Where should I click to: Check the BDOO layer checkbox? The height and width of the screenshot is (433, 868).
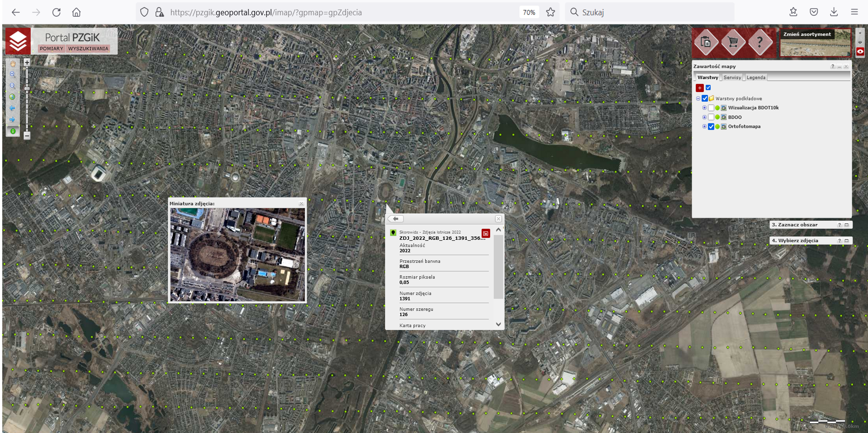point(711,117)
